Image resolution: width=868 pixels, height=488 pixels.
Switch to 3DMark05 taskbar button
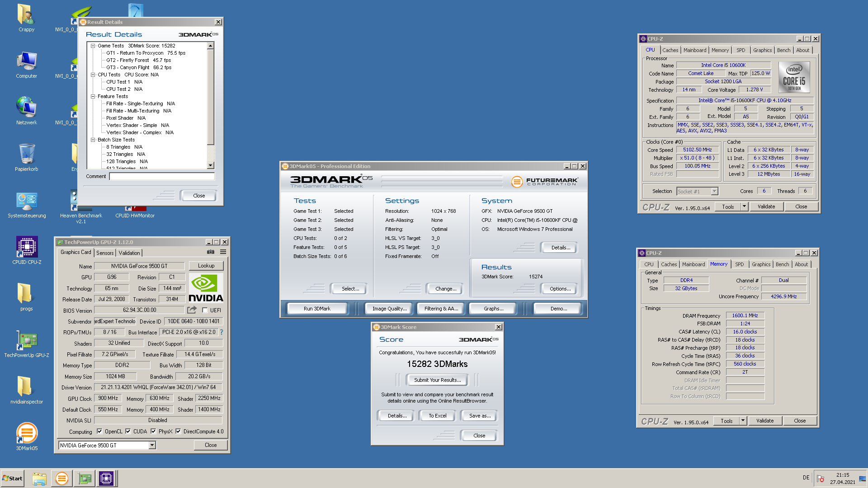(x=61, y=479)
